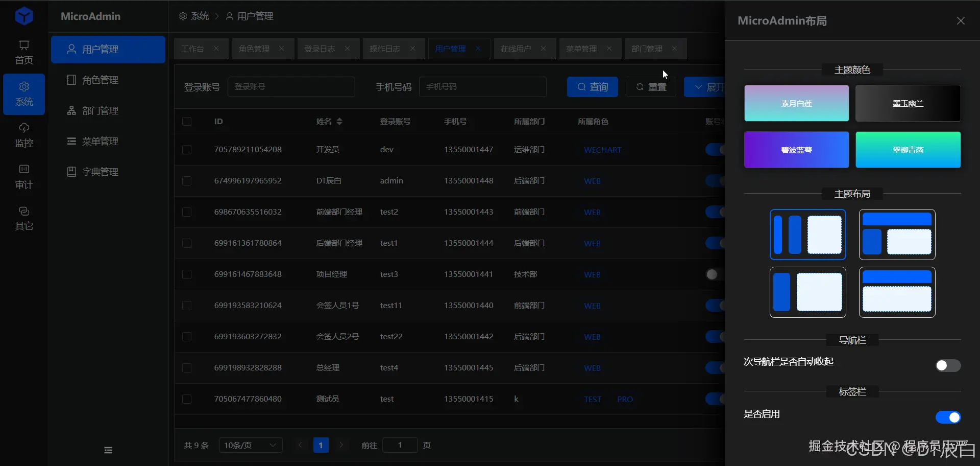Select the 墨玉幽兰 theme color
This screenshot has height=466, width=980.
(908, 103)
